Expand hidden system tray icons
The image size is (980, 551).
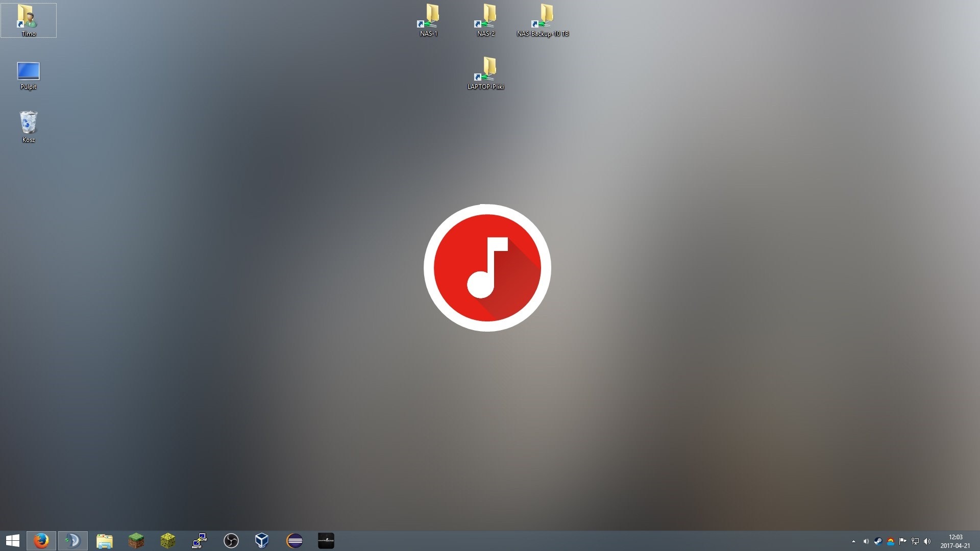click(853, 541)
